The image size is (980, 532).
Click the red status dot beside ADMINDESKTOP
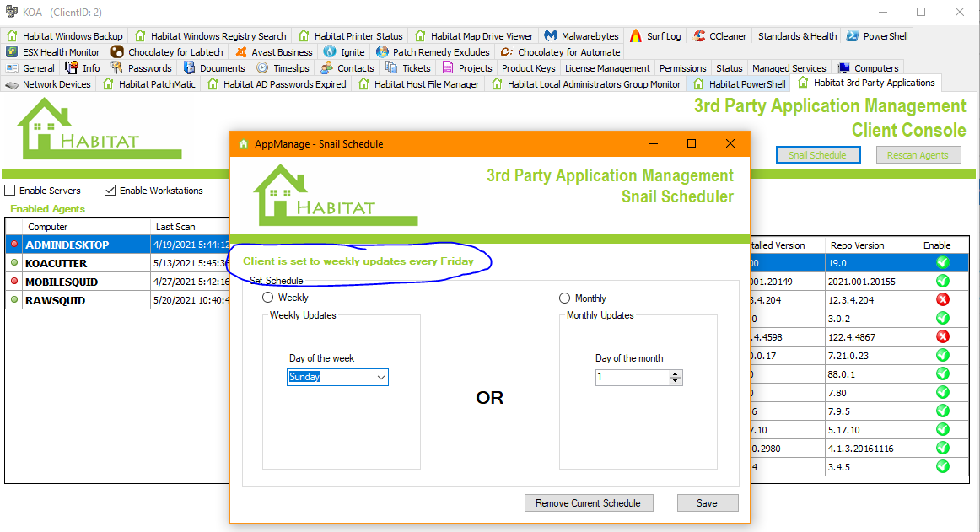pos(13,245)
